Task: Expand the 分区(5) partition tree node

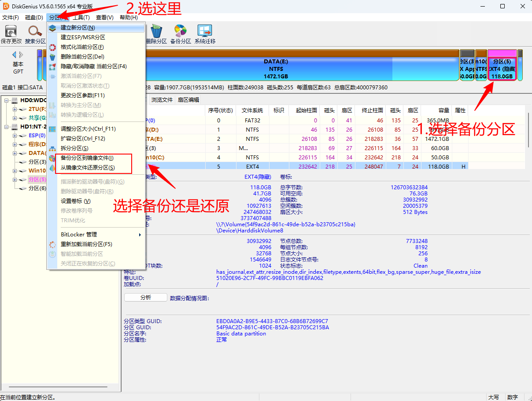Action: click(15, 180)
